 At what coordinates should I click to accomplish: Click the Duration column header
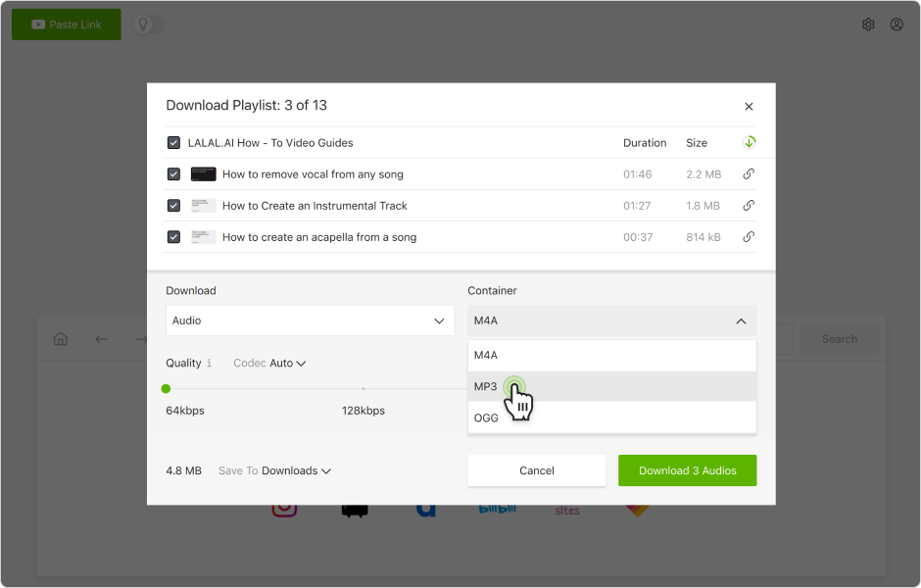[x=645, y=143]
